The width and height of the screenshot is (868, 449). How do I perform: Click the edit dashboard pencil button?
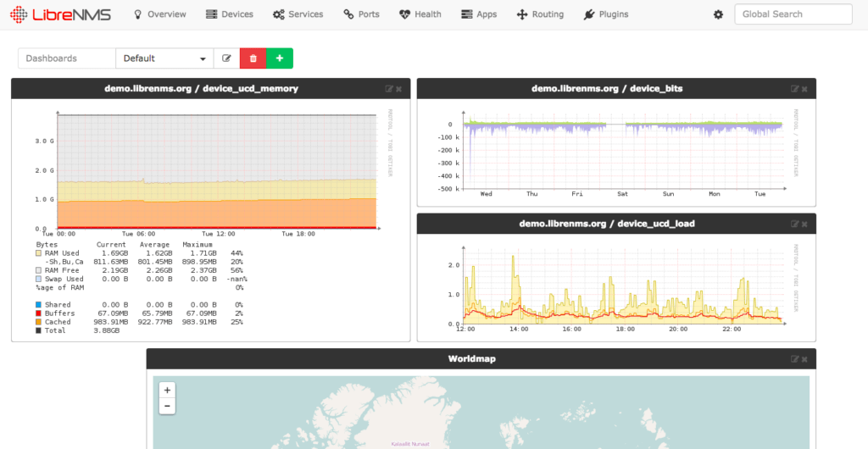tap(226, 58)
